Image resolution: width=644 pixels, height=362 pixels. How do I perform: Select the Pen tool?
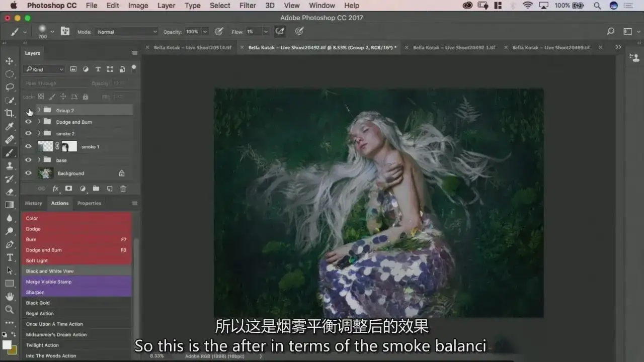click(x=9, y=244)
